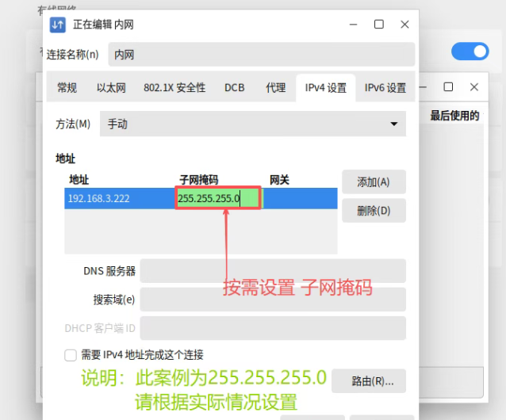Maximize the background window behind the dialog
The height and width of the screenshot is (420, 506).
pos(448,86)
